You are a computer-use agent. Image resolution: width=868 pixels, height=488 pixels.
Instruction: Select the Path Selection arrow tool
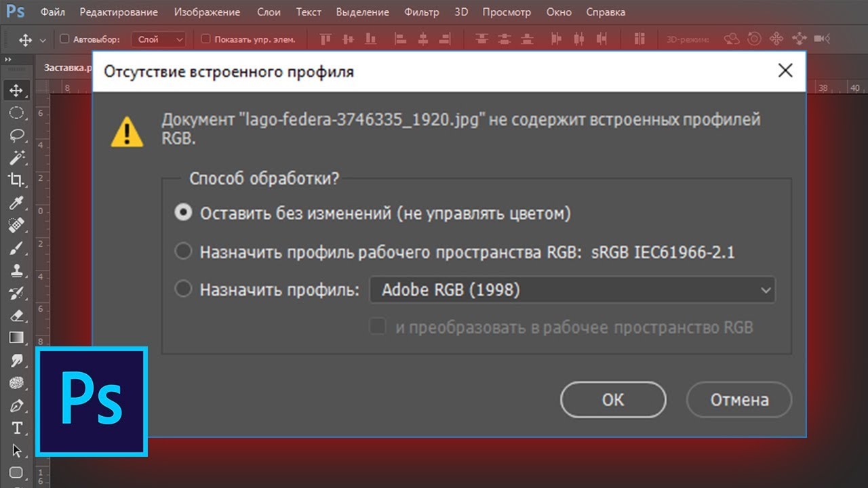(16, 450)
